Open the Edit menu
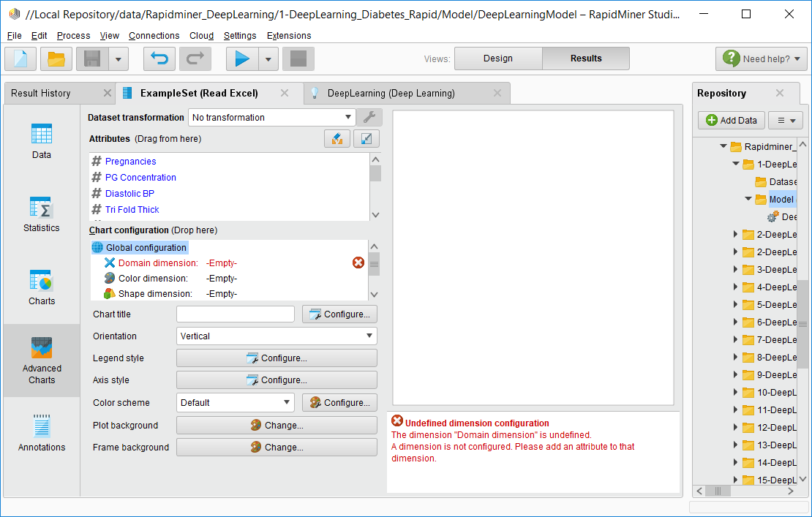 point(39,36)
